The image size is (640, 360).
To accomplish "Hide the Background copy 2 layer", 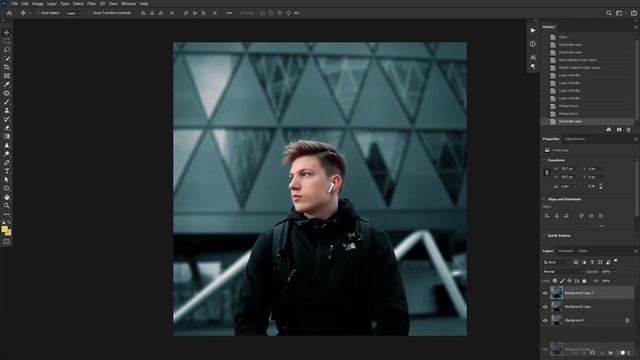I will point(545,293).
